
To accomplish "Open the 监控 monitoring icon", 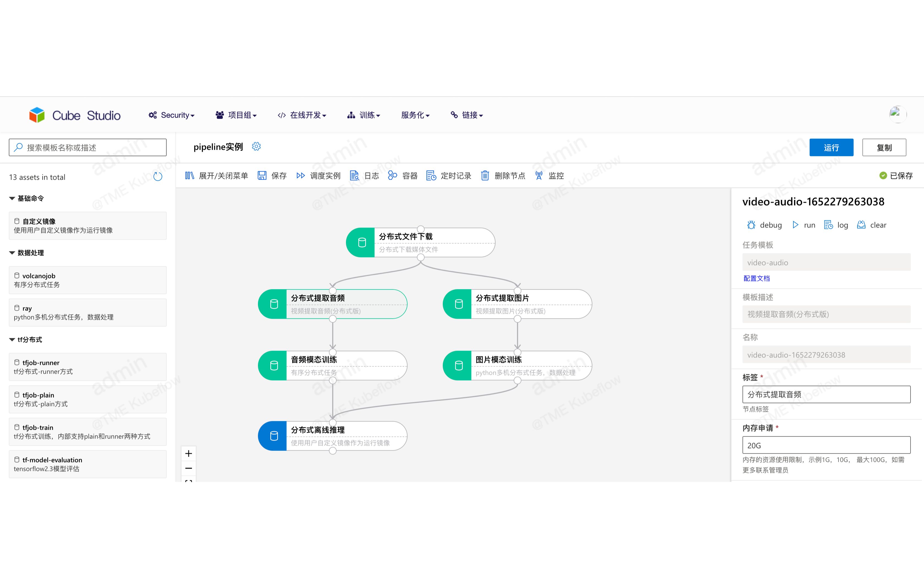I will pos(539,176).
